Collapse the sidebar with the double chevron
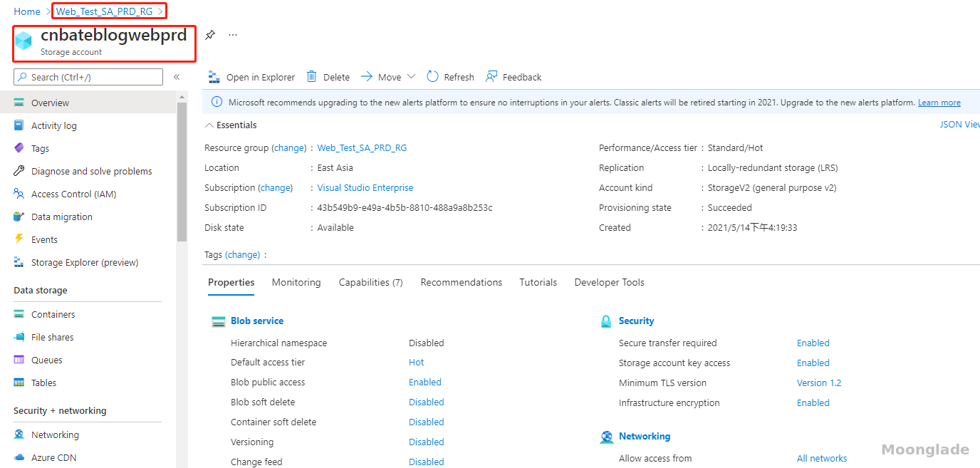Screen dimensions: 980x468 [177, 77]
